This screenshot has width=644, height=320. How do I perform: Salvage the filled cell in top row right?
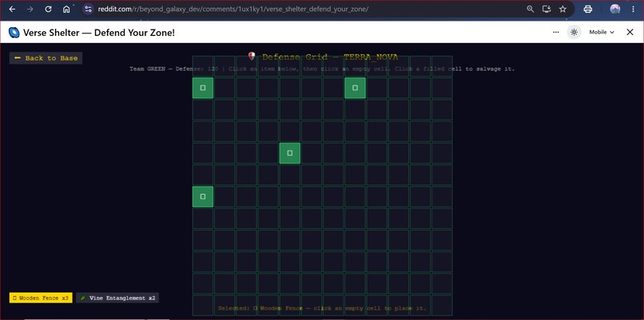pos(355,88)
